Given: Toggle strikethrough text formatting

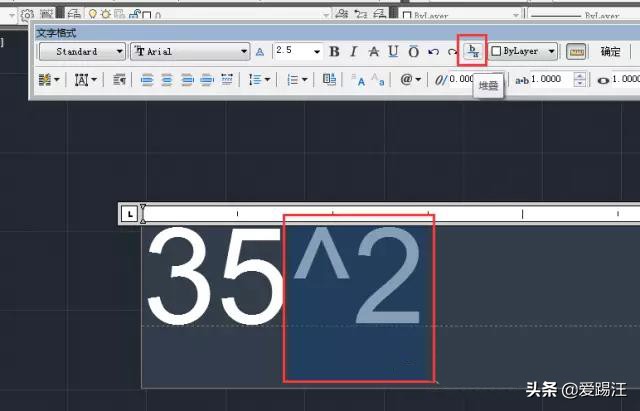Looking at the screenshot, I should [x=373, y=51].
